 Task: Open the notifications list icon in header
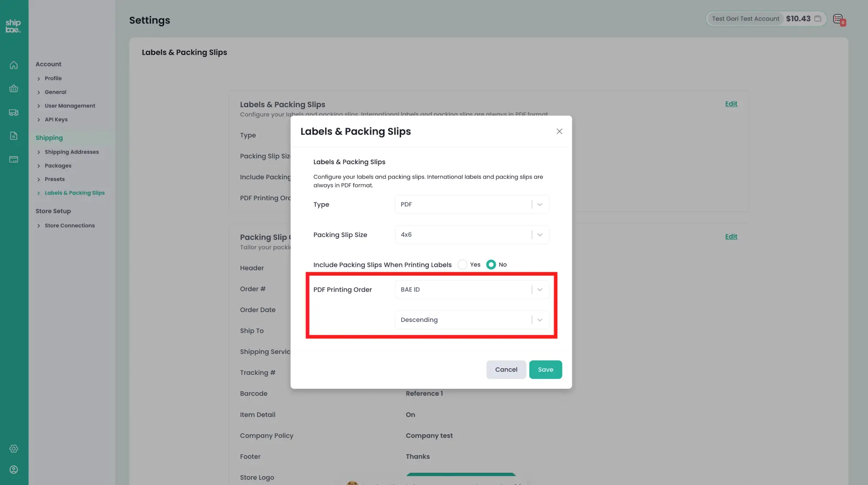(838, 19)
